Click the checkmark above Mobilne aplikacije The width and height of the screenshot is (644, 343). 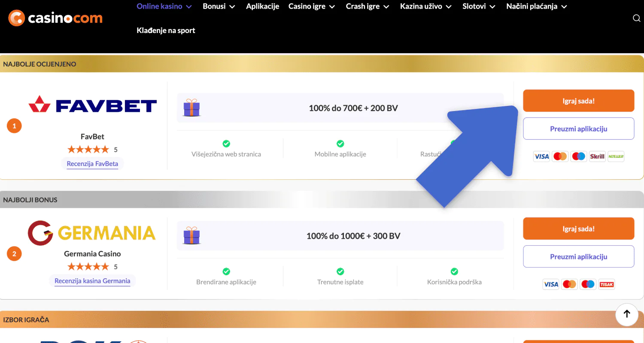point(340,144)
